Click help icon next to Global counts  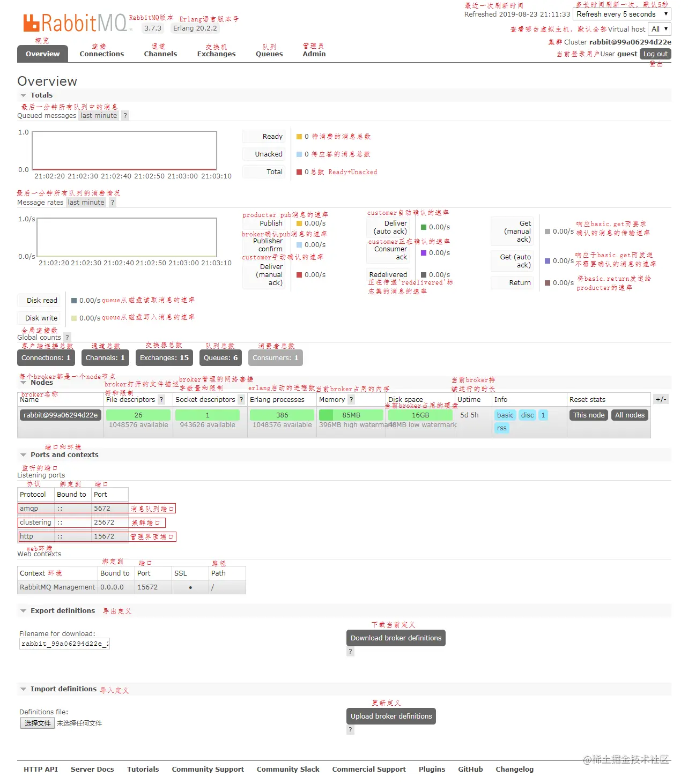point(67,338)
